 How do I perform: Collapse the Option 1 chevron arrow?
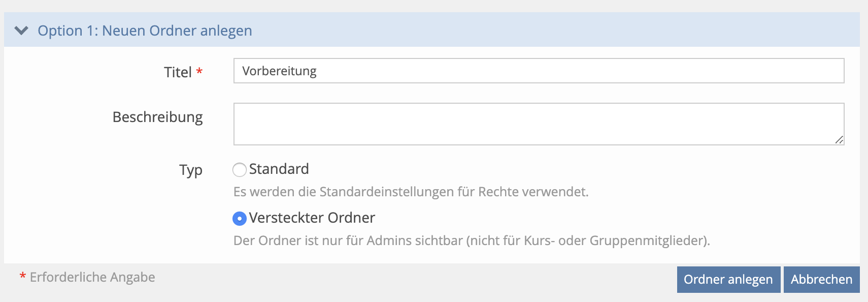21,31
